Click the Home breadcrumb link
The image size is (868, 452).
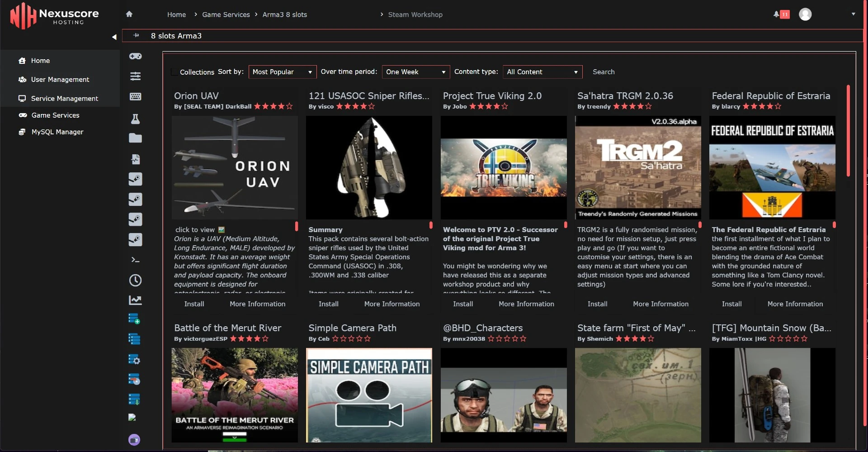click(x=176, y=14)
